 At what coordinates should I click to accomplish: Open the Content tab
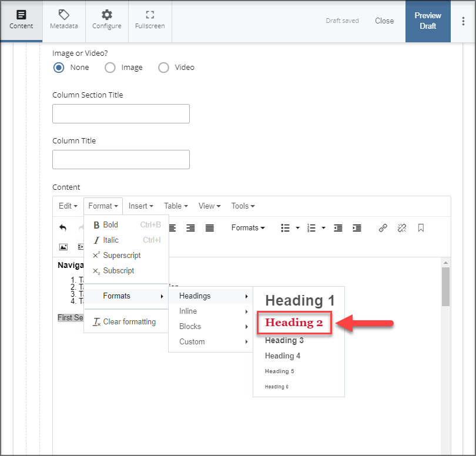point(21,21)
